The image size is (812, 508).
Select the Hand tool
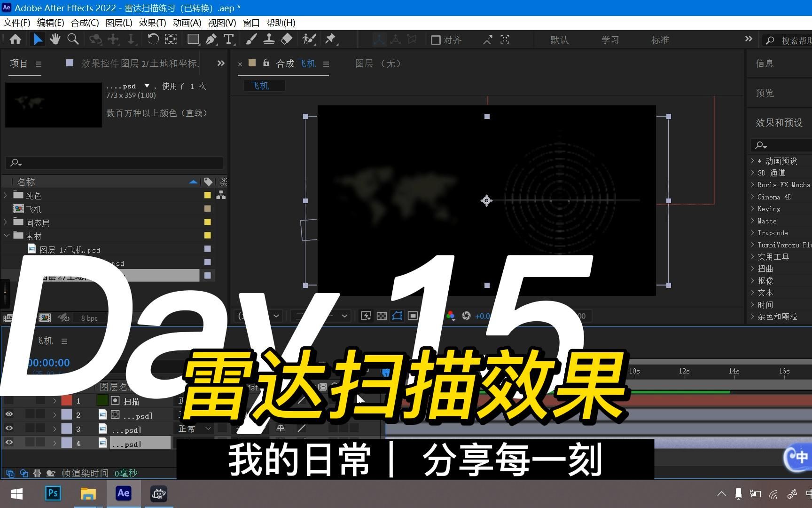[x=55, y=39]
